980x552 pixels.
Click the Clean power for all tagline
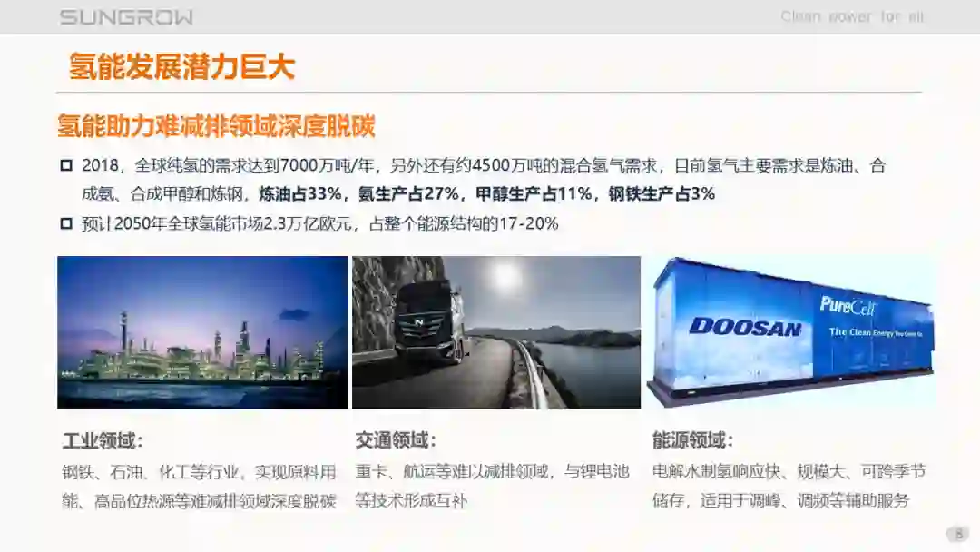[x=852, y=17]
